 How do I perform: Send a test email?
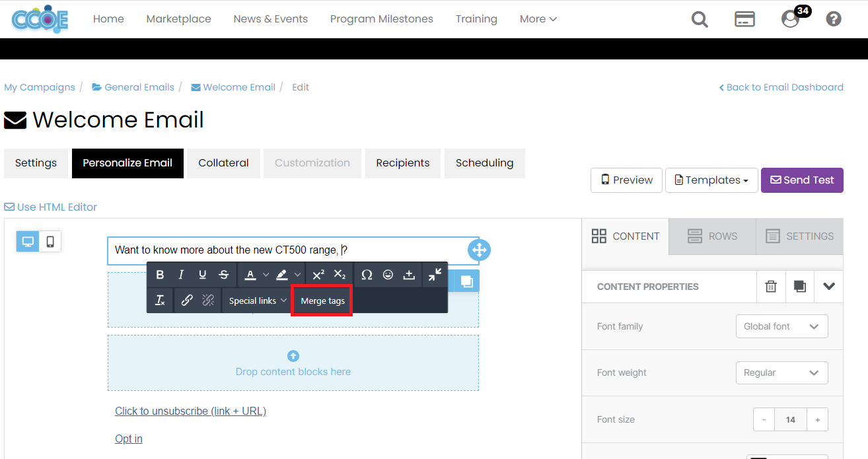coord(802,180)
